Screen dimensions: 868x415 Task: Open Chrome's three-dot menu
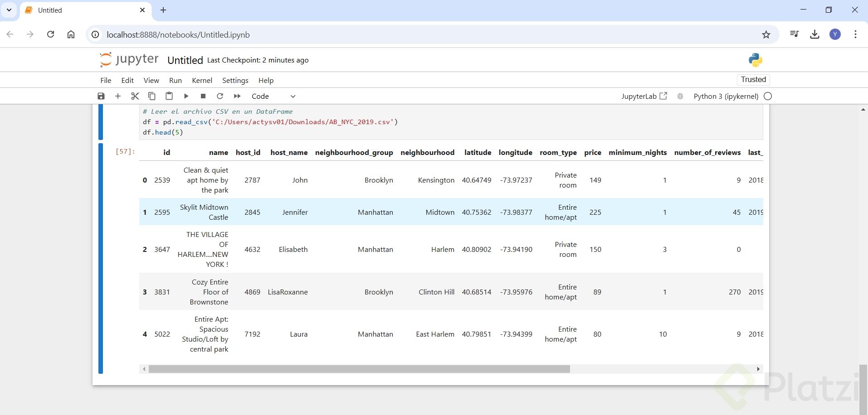[x=855, y=34]
